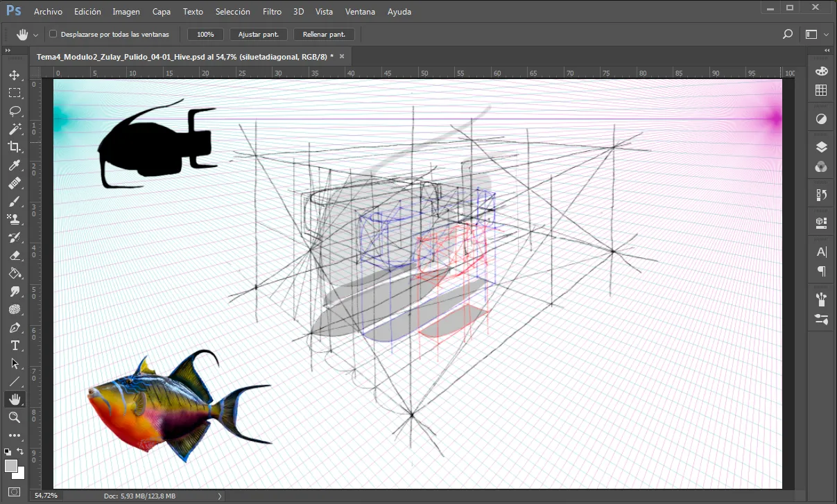Viewport: 837px width, 504px height.
Task: Choose the Magic Wand tool
Action: click(x=15, y=129)
